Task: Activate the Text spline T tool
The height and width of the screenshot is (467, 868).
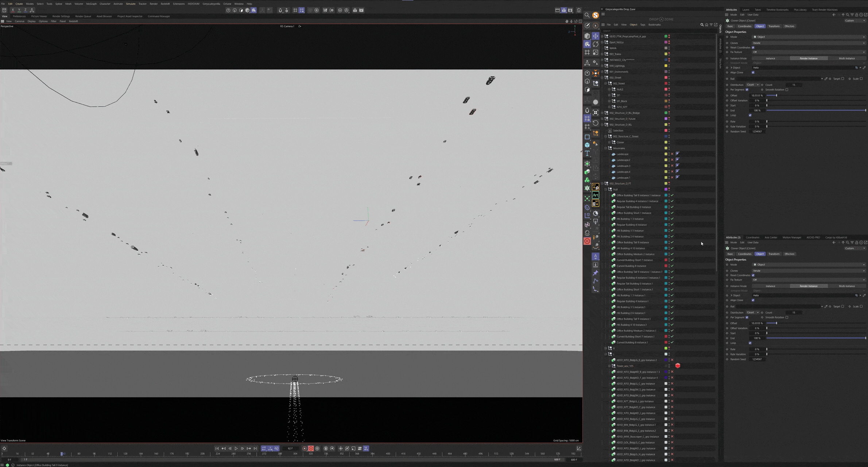Action: tap(587, 154)
